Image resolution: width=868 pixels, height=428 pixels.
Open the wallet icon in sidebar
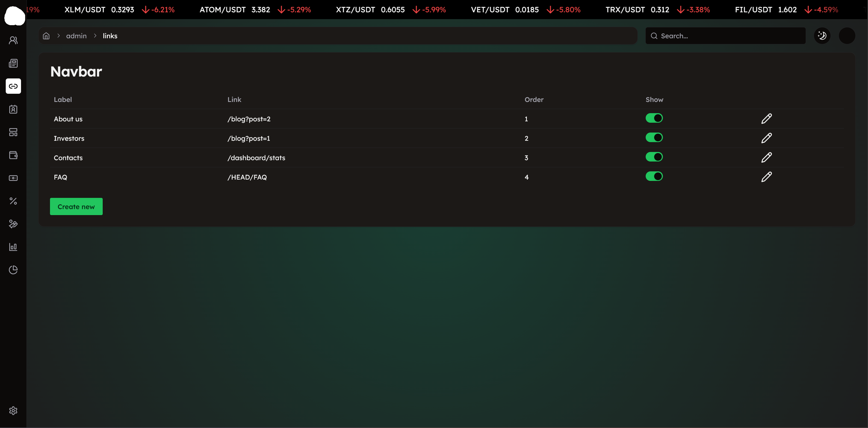(13, 155)
